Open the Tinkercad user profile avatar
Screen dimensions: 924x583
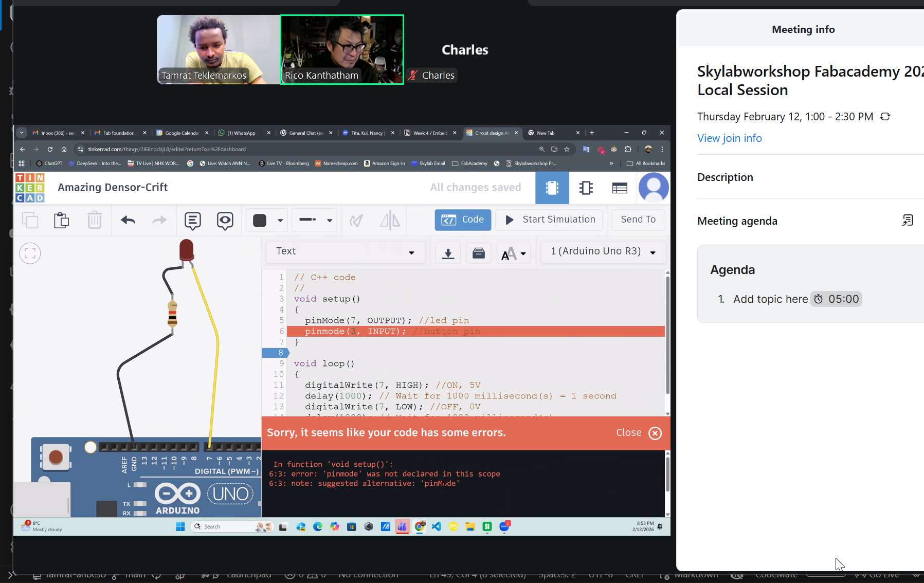point(654,188)
